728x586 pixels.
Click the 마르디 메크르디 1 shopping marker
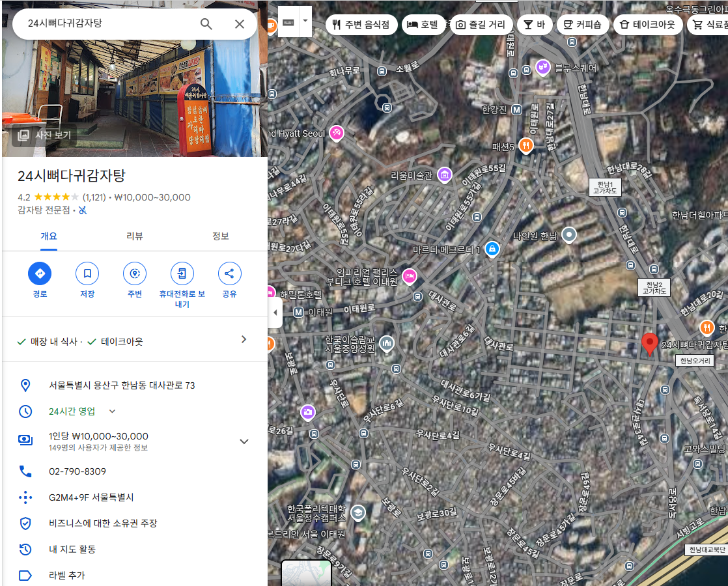(492, 249)
